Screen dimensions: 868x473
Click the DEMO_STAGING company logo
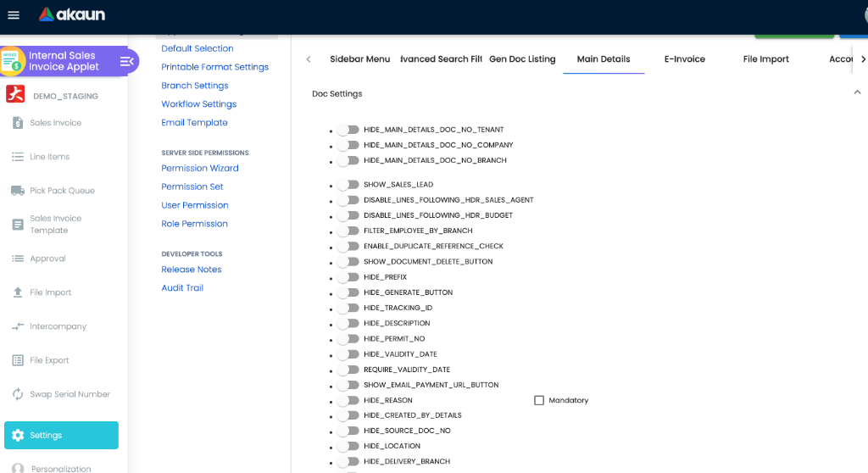pyautogui.click(x=15, y=95)
